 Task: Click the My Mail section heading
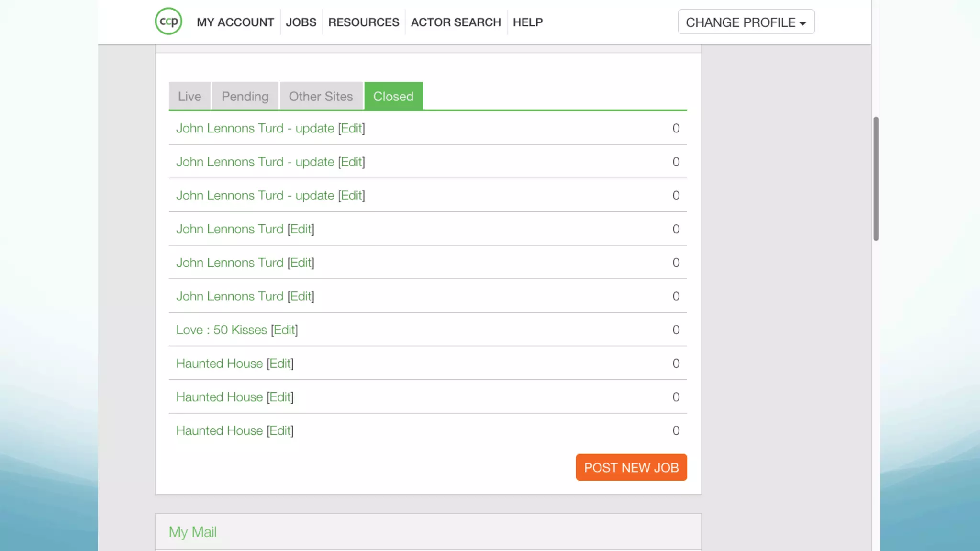point(192,532)
